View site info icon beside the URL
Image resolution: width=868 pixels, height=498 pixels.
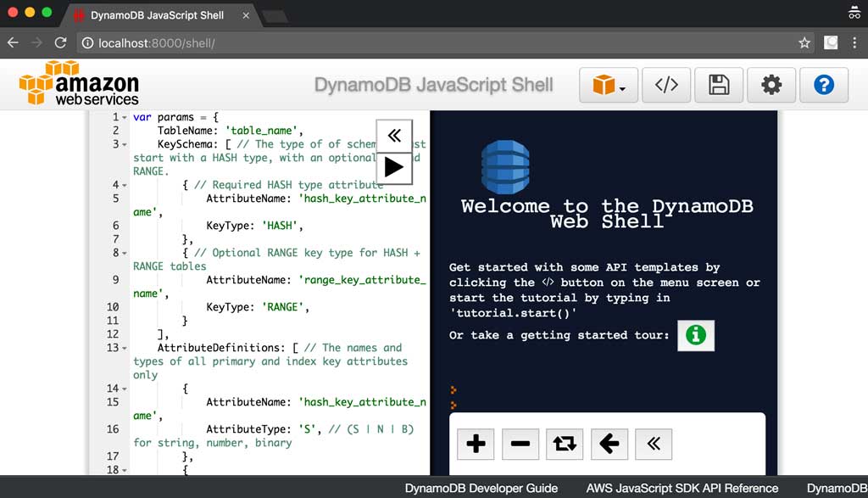click(87, 42)
